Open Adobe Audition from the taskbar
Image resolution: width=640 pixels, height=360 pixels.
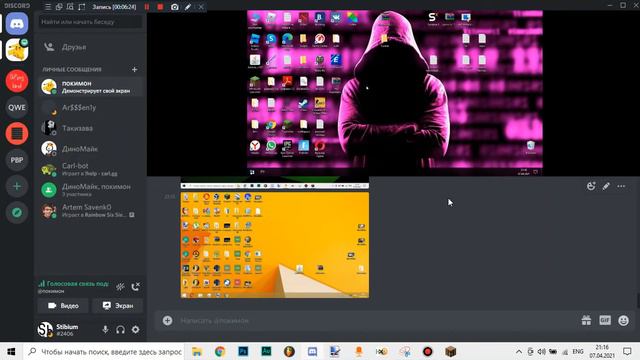tap(266, 351)
